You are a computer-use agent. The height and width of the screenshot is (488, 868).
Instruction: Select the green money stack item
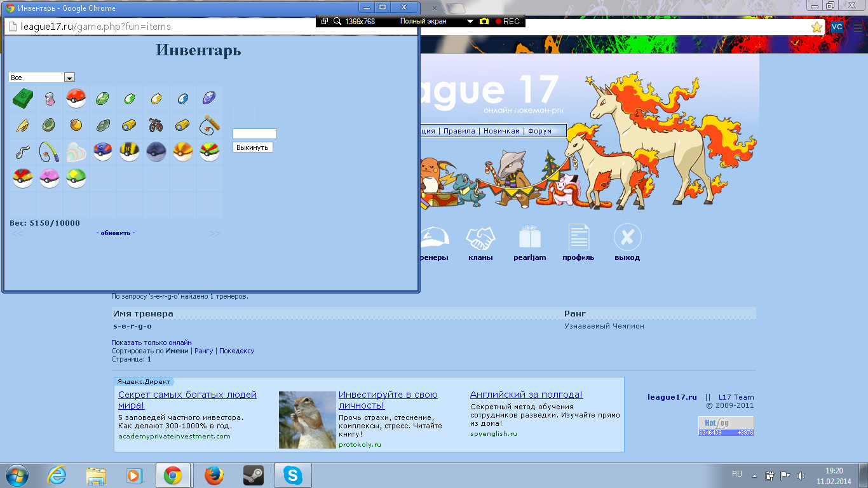[x=23, y=98]
